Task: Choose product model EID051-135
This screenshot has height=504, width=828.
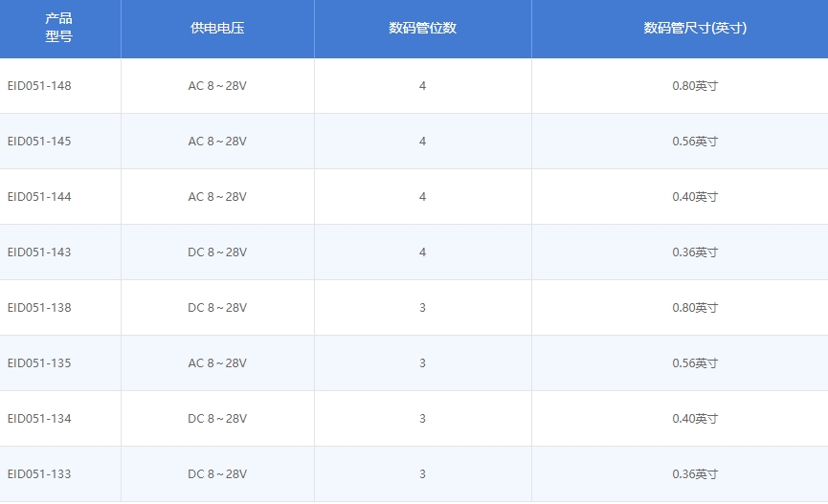Action: [x=39, y=363]
